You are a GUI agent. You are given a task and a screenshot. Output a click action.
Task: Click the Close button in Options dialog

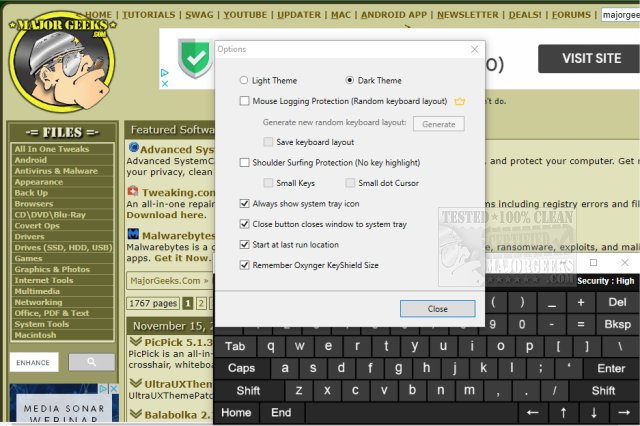point(438,309)
